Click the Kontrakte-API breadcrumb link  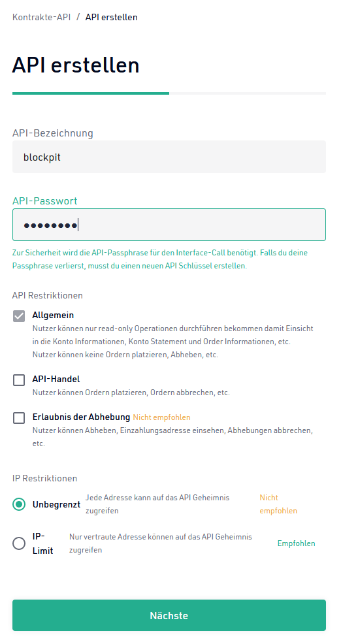42,17
